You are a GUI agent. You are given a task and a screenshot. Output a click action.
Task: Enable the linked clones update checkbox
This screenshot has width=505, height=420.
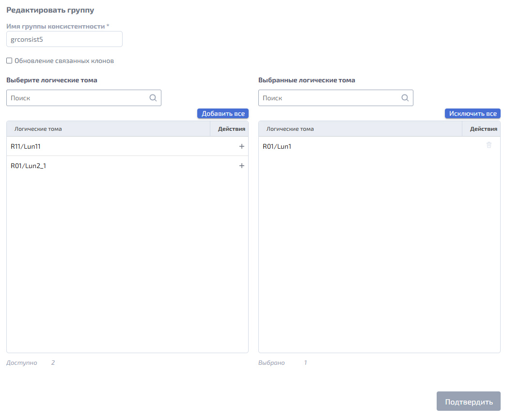tap(9, 61)
